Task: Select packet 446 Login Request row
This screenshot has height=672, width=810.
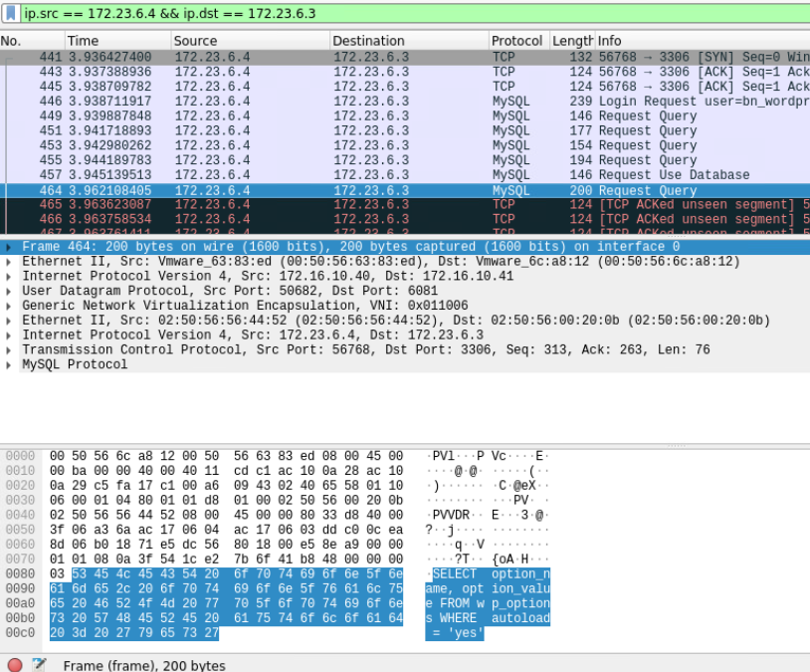Action: (405, 101)
